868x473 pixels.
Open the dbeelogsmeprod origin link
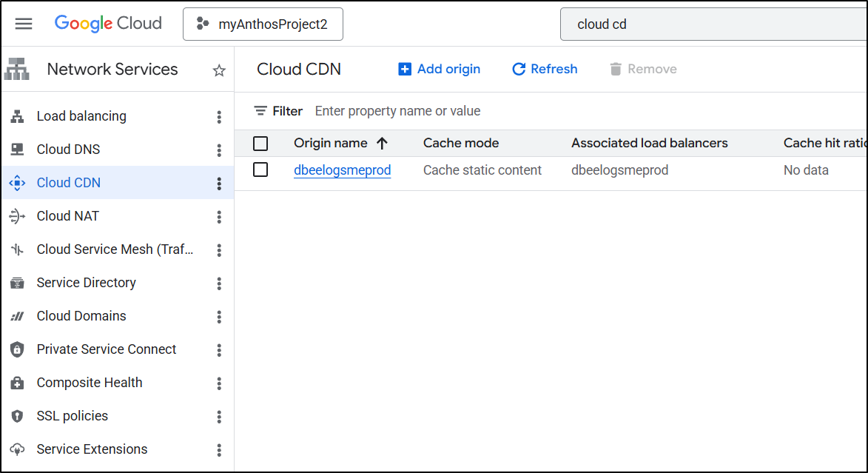[x=342, y=170]
